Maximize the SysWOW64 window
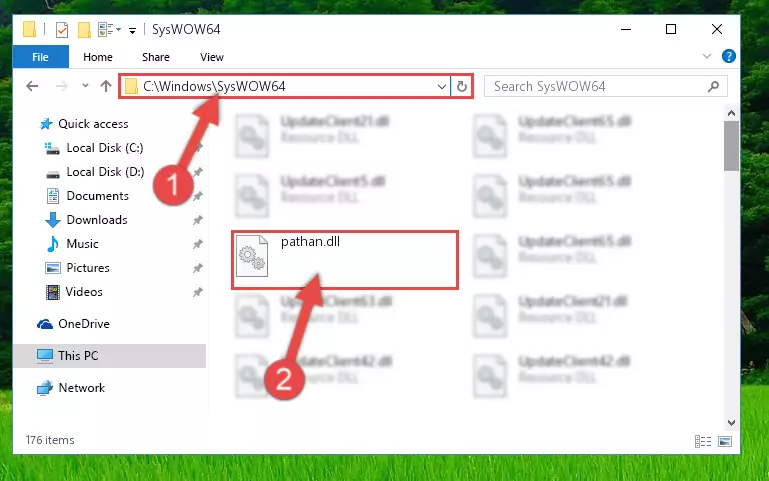The width and height of the screenshot is (769, 481). pyautogui.click(x=671, y=29)
